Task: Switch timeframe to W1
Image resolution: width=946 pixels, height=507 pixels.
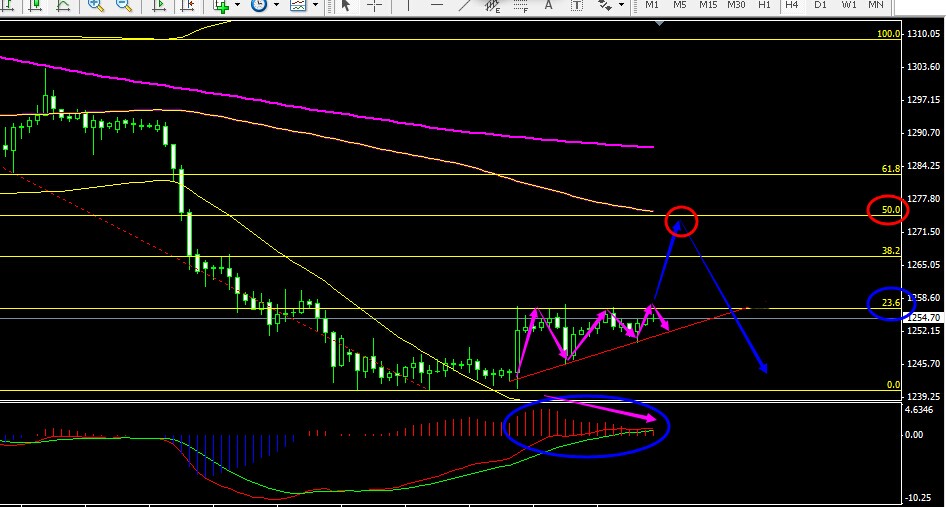Action: tap(849, 5)
